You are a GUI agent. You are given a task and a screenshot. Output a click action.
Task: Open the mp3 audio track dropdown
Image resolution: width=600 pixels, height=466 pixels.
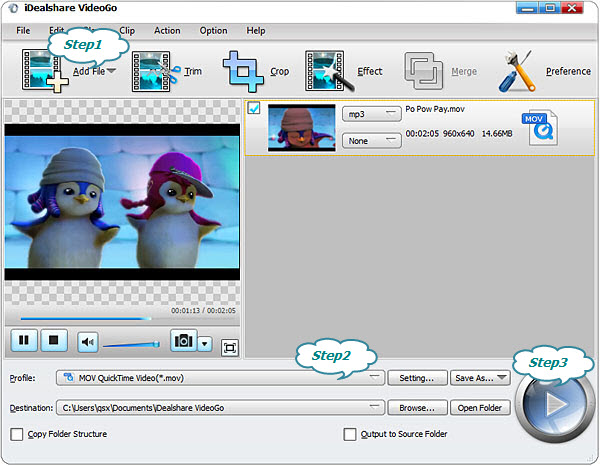pos(372,114)
